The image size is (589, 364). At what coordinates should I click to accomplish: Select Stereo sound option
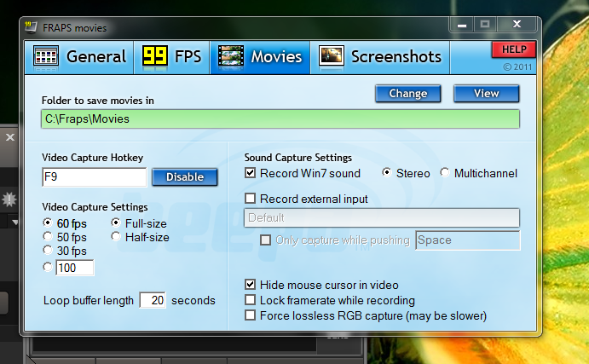(386, 172)
